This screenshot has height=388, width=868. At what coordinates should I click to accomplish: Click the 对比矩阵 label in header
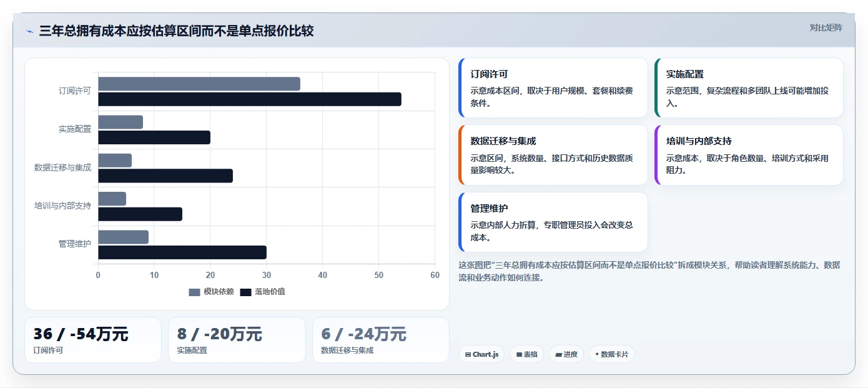coord(826,27)
